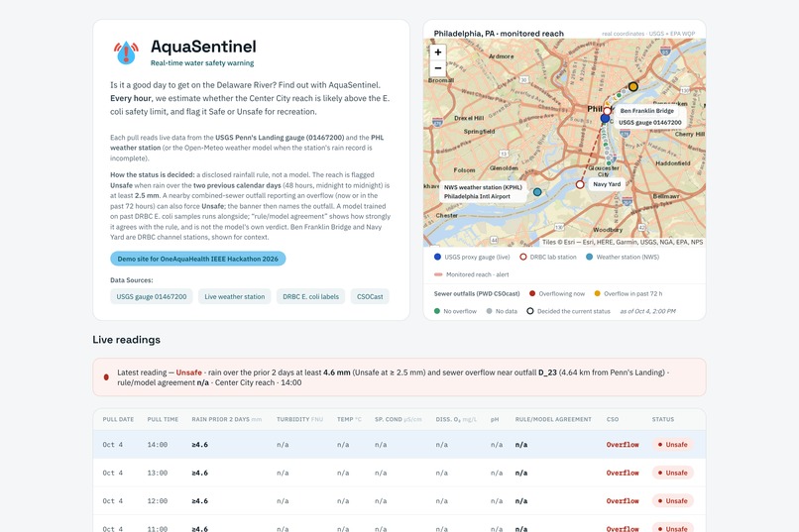Click the USGS proxy gauge legend dot
The image size is (799, 532).
click(x=437, y=258)
